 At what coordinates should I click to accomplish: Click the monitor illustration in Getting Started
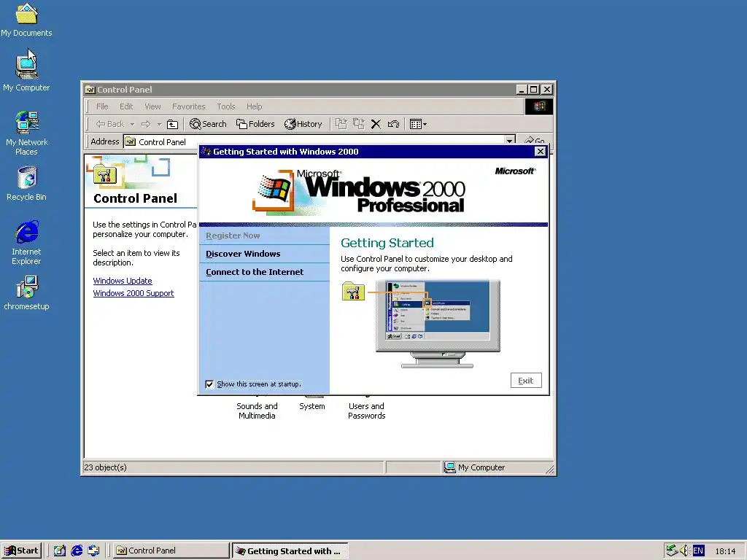coord(438,324)
